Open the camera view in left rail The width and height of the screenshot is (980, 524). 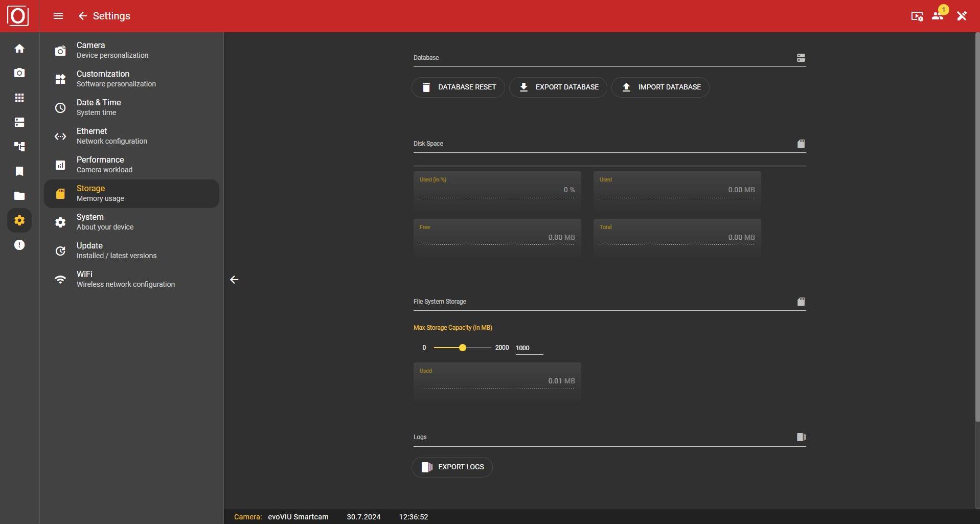(x=19, y=73)
